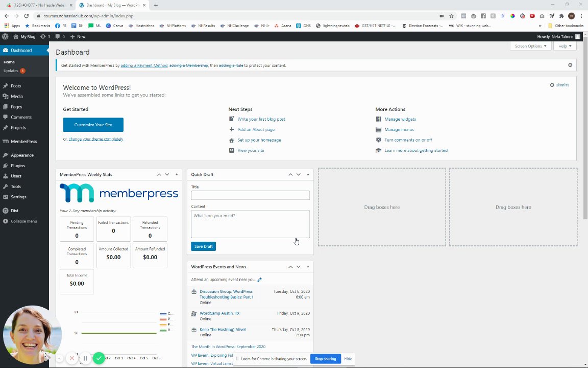Click the Users icon in sidebar
The width and height of the screenshot is (588, 368).
tap(5, 176)
